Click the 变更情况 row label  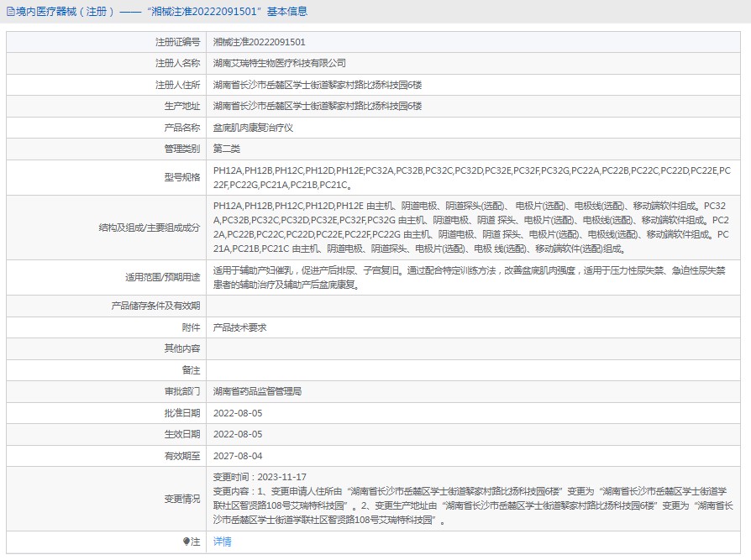tap(182, 499)
